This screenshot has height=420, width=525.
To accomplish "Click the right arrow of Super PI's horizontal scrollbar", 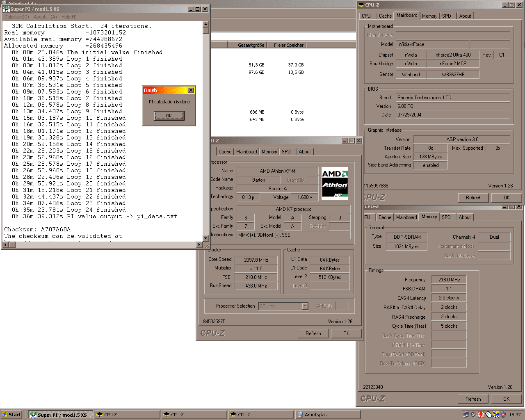I will click(199, 245).
